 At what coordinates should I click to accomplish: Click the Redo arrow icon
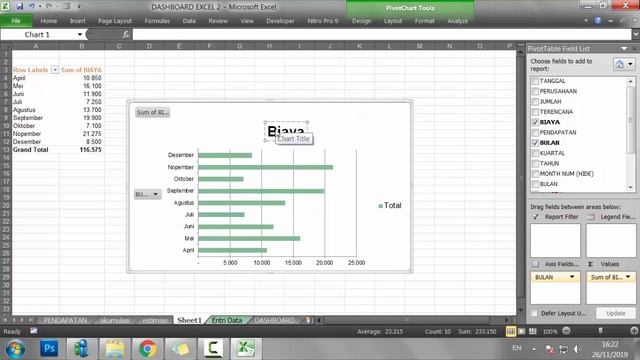point(49,6)
